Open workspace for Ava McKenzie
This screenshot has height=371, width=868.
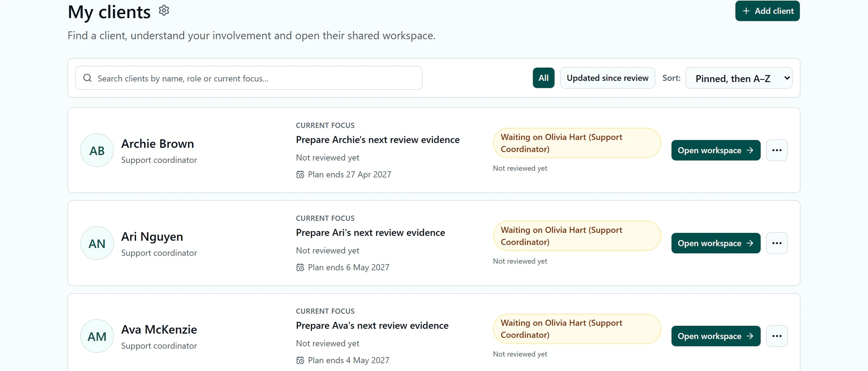[716, 336]
